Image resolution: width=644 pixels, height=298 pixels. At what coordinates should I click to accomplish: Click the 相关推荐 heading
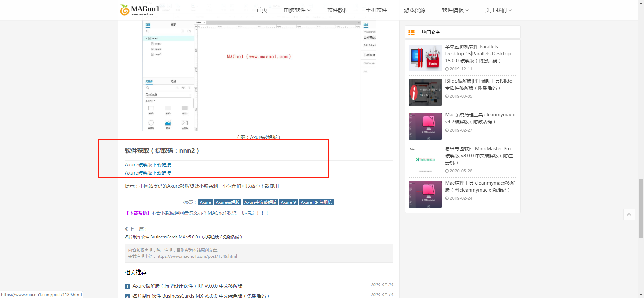pyautogui.click(x=136, y=272)
